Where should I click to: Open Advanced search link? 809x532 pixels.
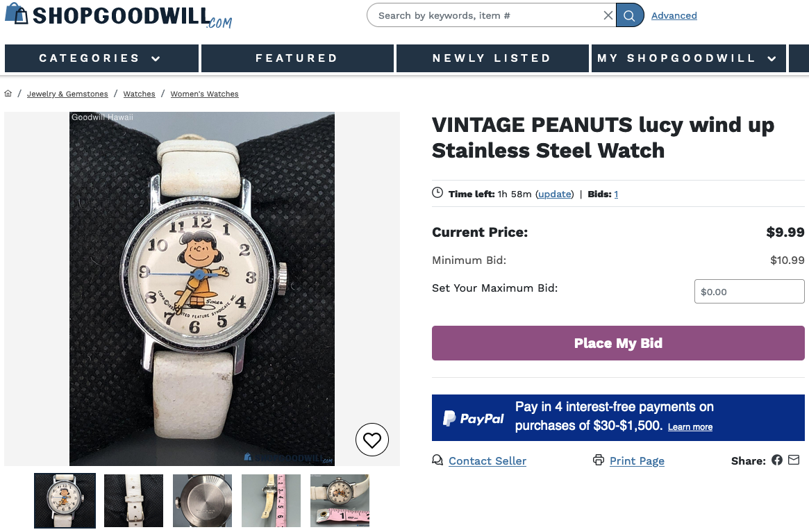click(x=674, y=15)
